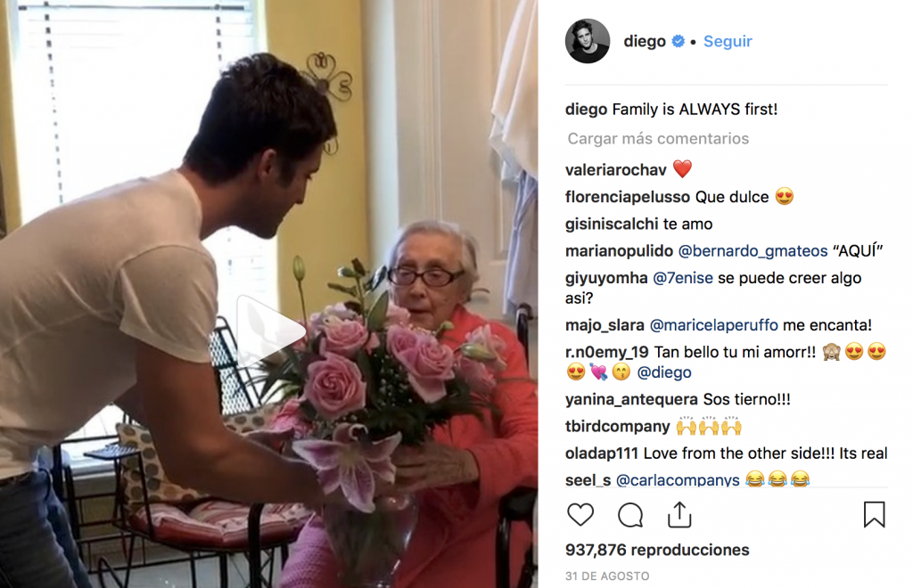Screen dimensions: 913x588
Task: Open the diego username in the header
Action: click(x=645, y=41)
